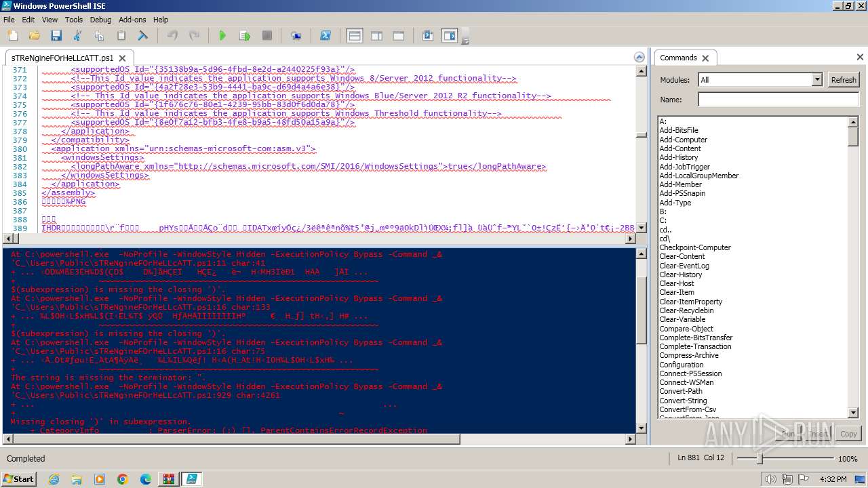Launch Internet Explorer from the taskbar
The height and width of the screenshot is (488, 868).
click(54, 479)
